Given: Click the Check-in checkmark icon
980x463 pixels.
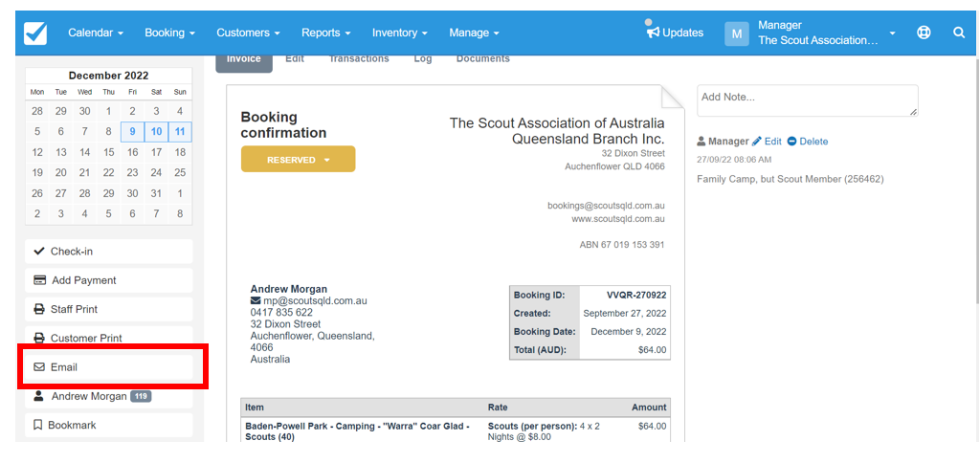Looking at the screenshot, I should click(38, 252).
